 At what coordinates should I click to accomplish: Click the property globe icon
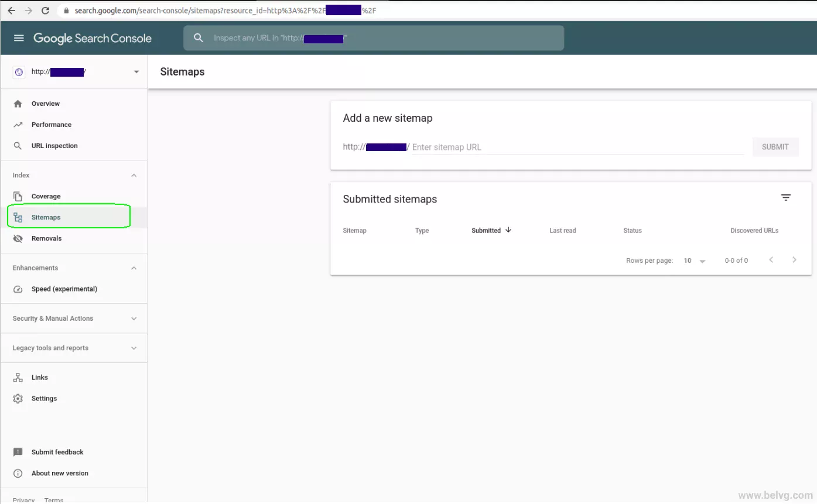point(19,72)
